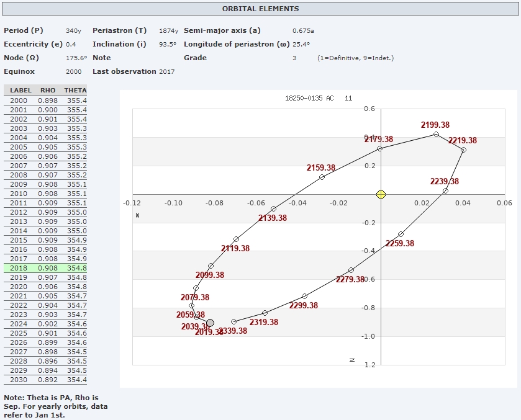This screenshot has width=521, height=420.
Task: Click the ORBITAL ELEMENTS header bar
Action: (x=260, y=9)
